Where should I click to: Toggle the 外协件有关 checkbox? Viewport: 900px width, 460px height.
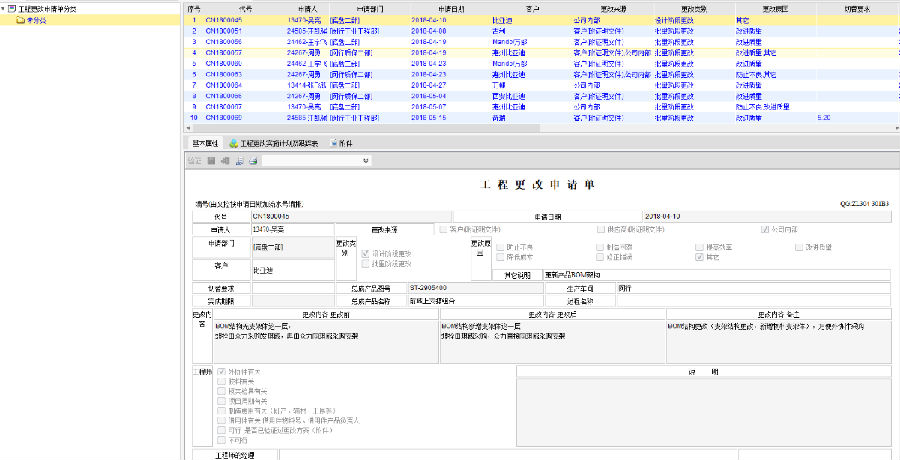click(x=221, y=372)
